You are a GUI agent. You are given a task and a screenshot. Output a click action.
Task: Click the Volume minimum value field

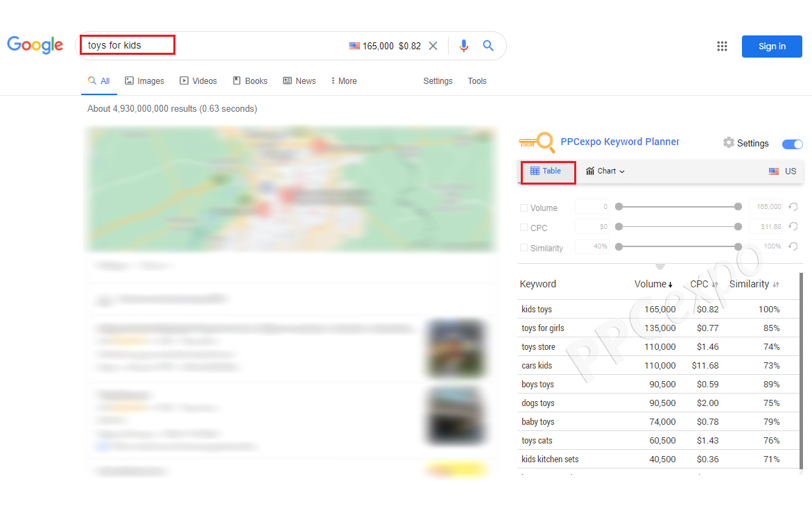pos(592,206)
